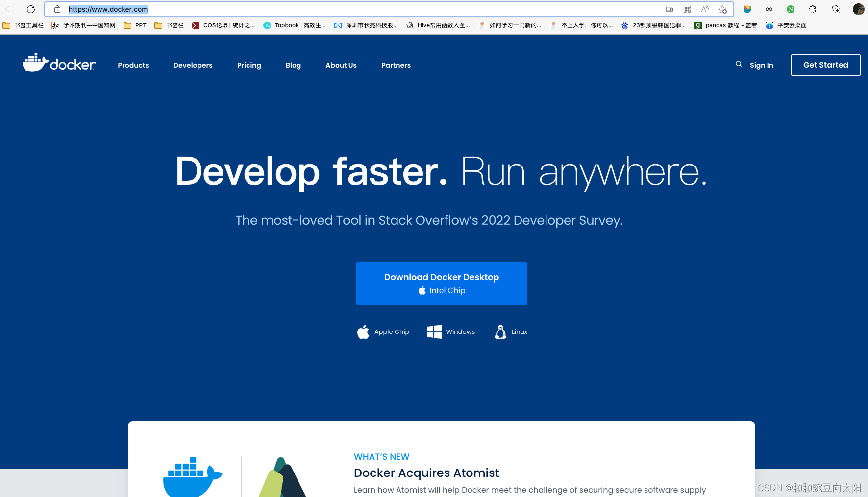
Task: Click the Linux penguin icon
Action: tap(500, 331)
